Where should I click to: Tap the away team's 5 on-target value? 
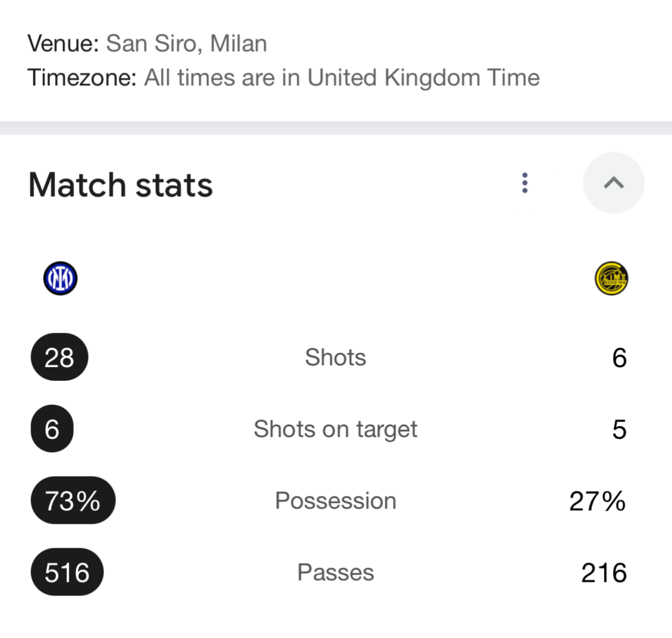tap(619, 429)
